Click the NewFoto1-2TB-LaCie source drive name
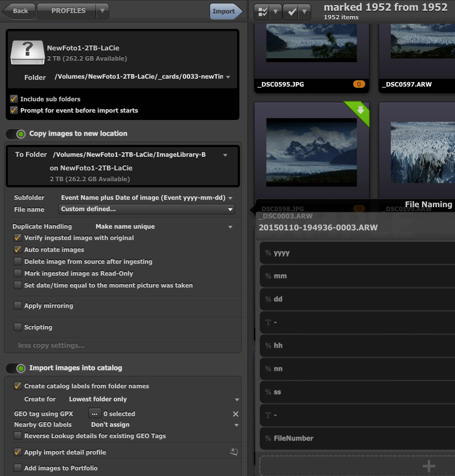This screenshot has width=455, height=476. coord(83,48)
